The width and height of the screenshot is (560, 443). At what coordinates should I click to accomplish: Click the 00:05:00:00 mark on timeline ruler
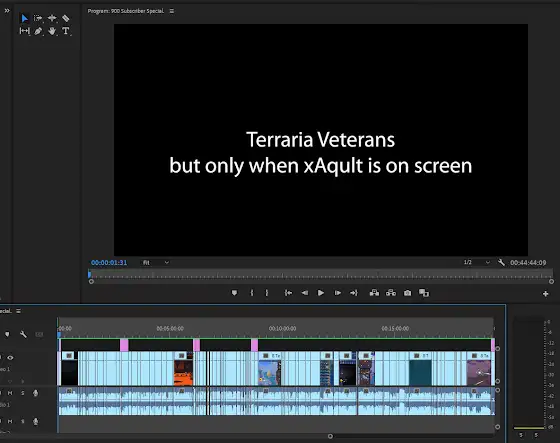click(170, 328)
